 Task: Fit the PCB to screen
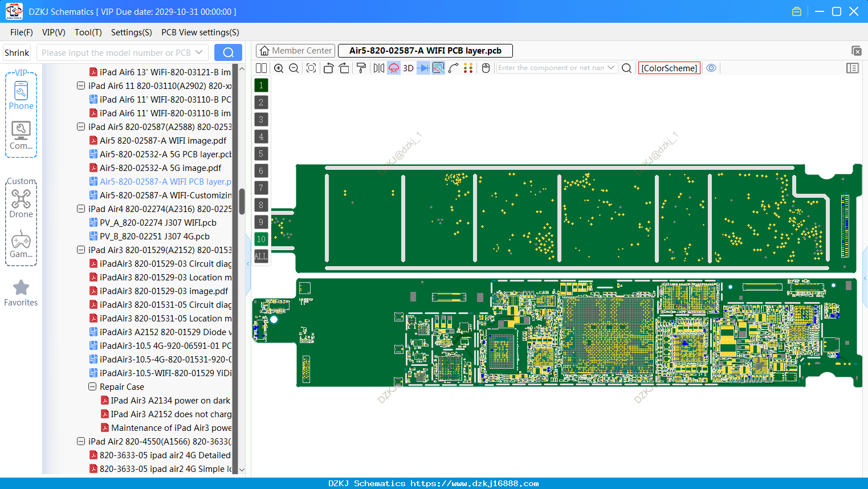[311, 68]
